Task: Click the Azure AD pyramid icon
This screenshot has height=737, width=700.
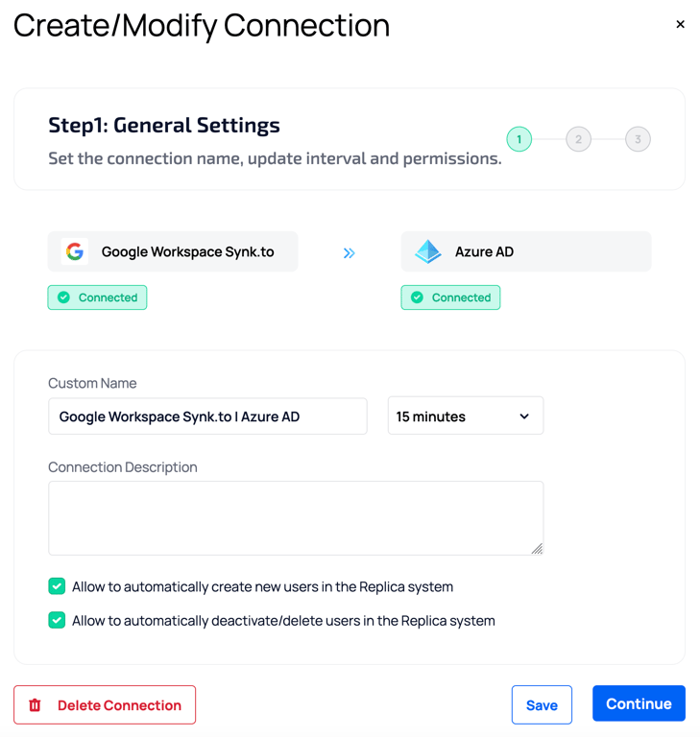Action: (427, 251)
